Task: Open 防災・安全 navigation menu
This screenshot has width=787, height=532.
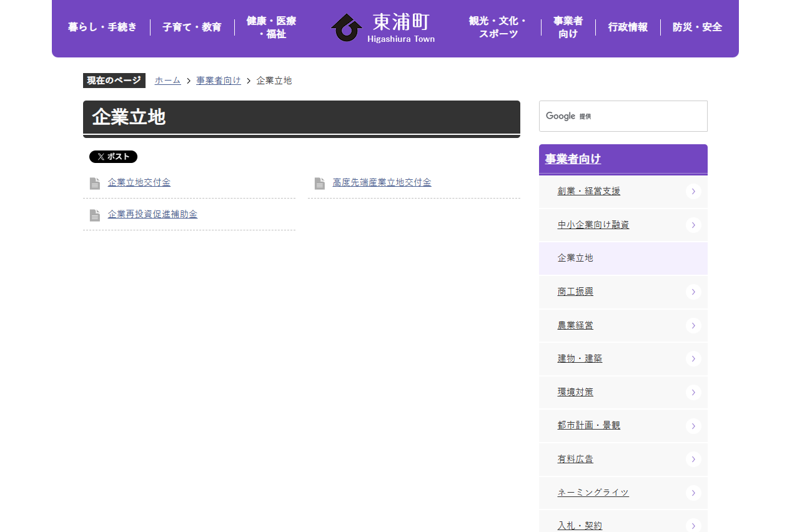Action: [x=697, y=27]
